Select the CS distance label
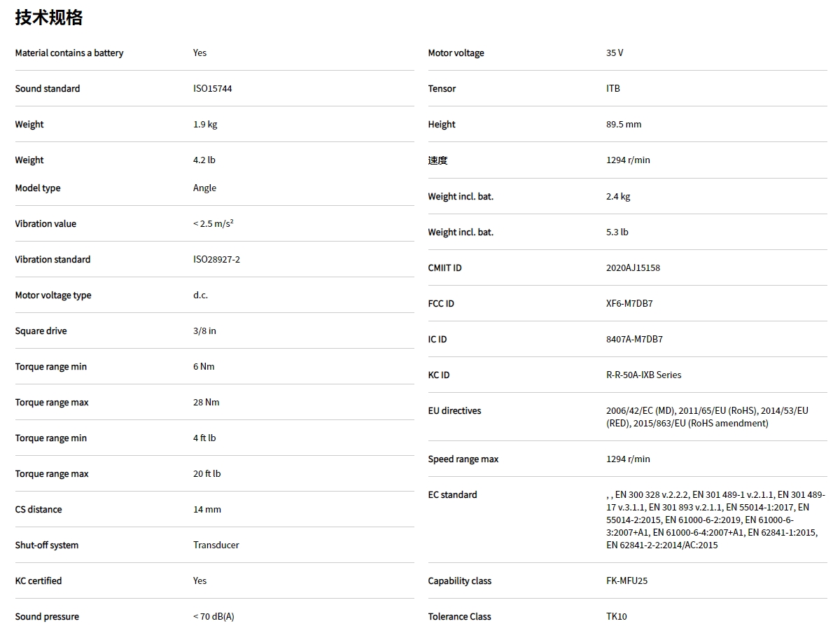 38,510
